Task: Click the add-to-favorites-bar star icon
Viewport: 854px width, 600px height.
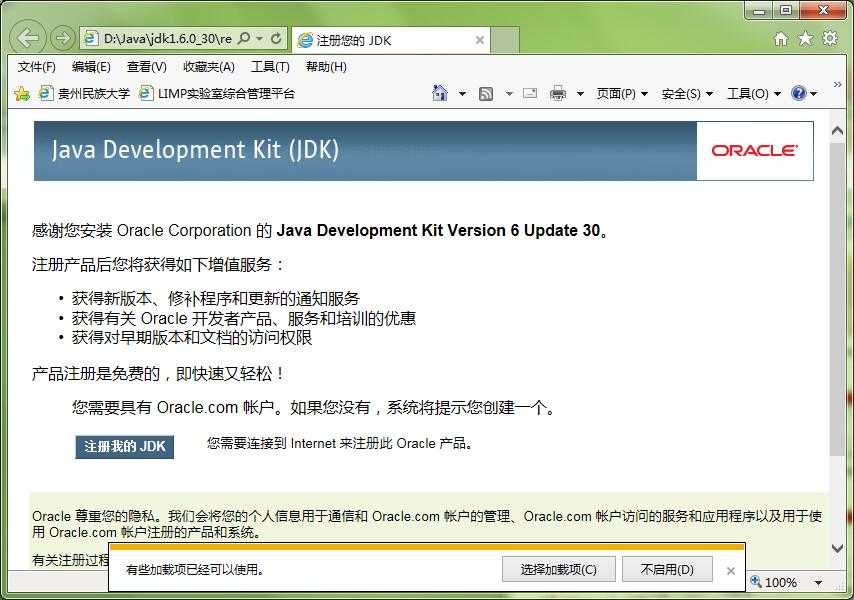Action: pyautogui.click(x=22, y=93)
